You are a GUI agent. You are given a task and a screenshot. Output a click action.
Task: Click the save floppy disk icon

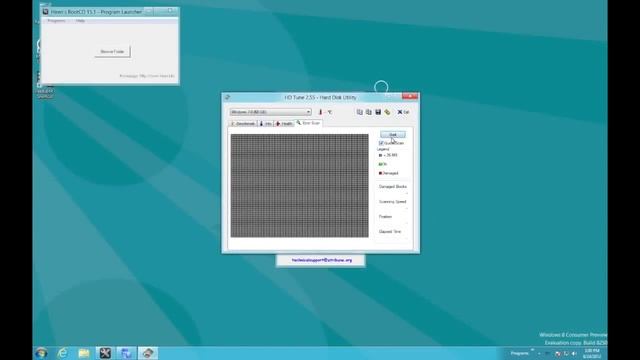pyautogui.click(x=378, y=112)
